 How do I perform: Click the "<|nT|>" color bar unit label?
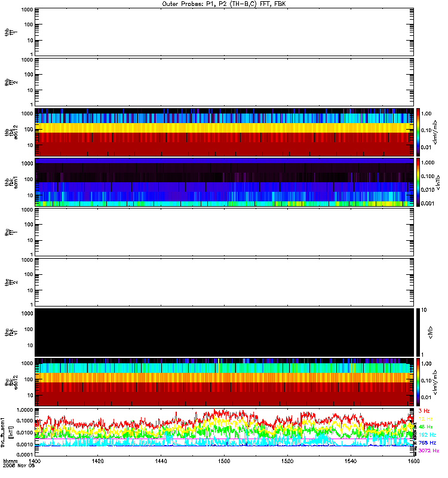[x=438, y=182]
